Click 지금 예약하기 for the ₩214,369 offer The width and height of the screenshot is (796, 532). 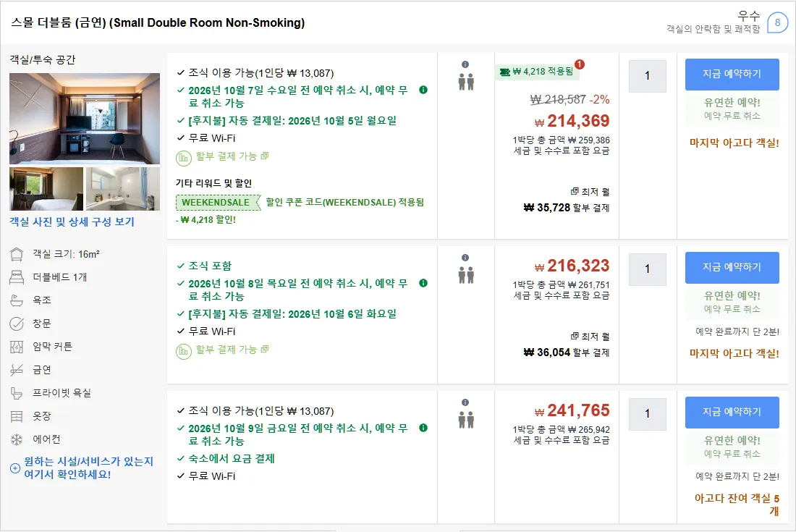tap(732, 74)
